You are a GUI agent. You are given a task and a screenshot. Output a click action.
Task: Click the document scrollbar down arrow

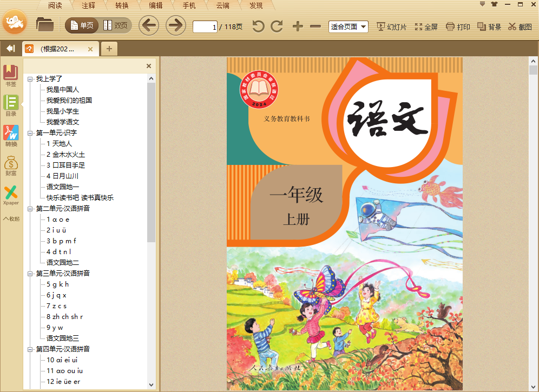pos(533,387)
